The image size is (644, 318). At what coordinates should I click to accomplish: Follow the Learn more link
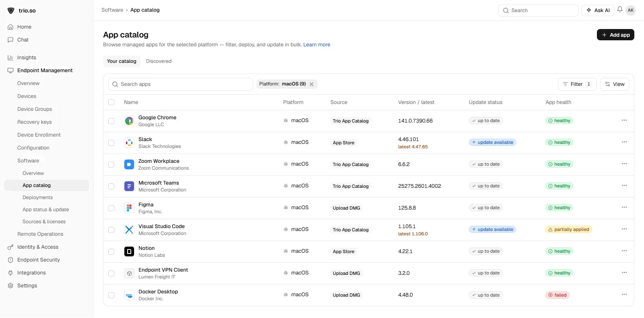[317, 45]
